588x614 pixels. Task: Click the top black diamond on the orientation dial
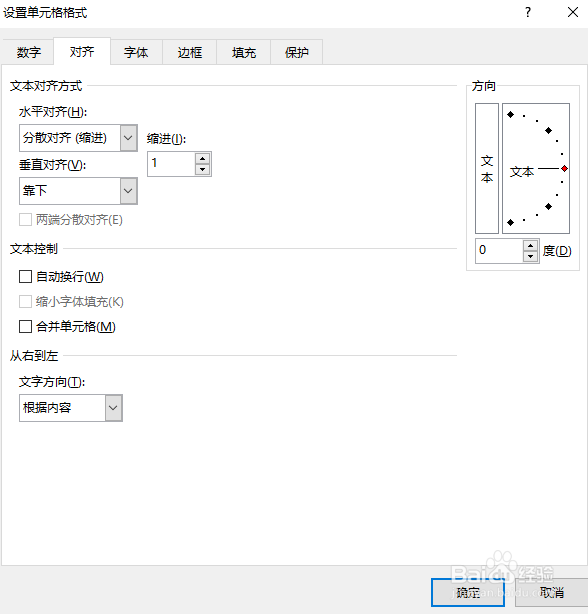tap(510, 114)
